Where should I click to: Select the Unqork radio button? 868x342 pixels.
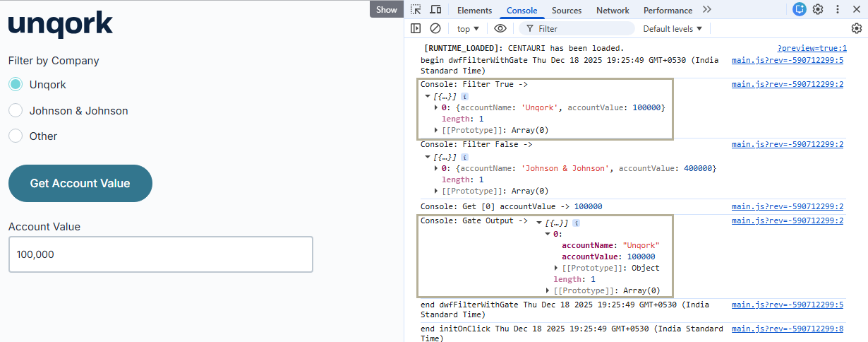pos(16,85)
